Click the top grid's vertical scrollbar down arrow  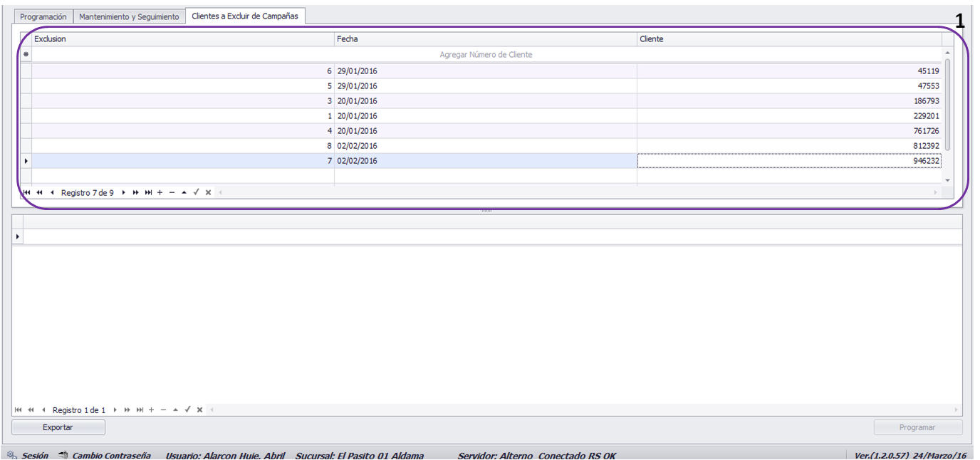[947, 180]
